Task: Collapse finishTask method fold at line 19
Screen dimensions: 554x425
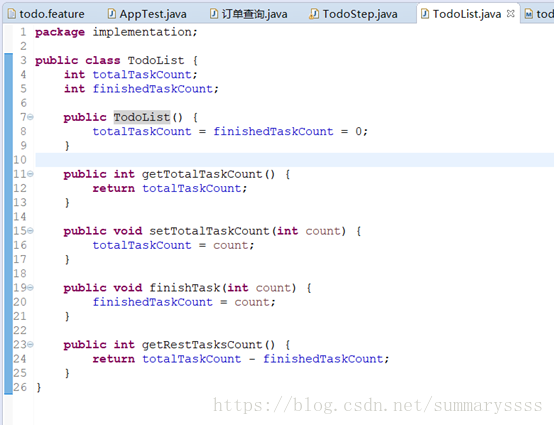Action: pos(30,288)
